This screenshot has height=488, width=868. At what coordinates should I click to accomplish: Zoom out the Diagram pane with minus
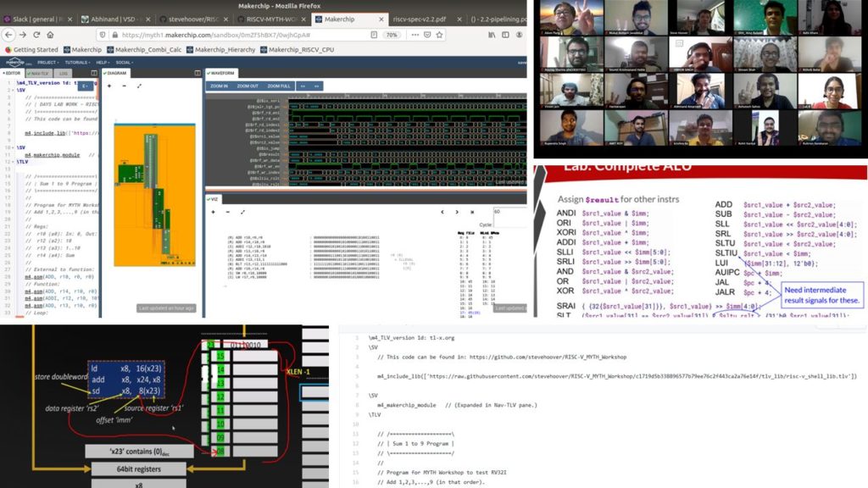click(125, 86)
